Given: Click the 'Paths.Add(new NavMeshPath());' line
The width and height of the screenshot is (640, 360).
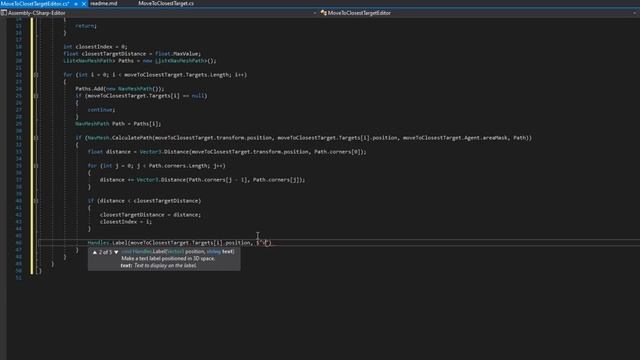Looking at the screenshot, I should [x=120, y=89].
